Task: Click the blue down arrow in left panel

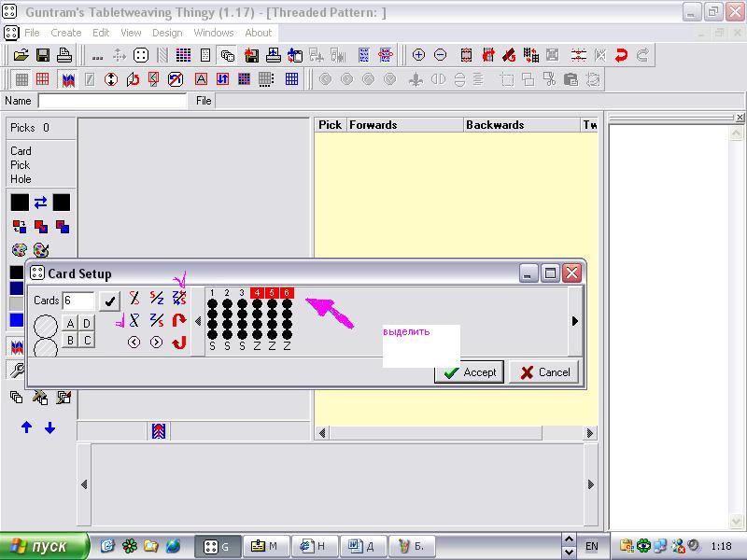Action: point(49,427)
